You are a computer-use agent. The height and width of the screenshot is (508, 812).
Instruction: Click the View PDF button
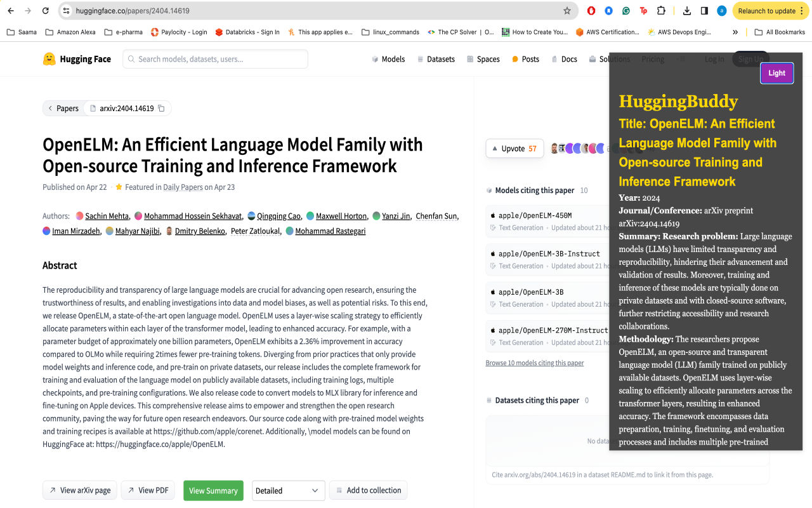click(148, 490)
